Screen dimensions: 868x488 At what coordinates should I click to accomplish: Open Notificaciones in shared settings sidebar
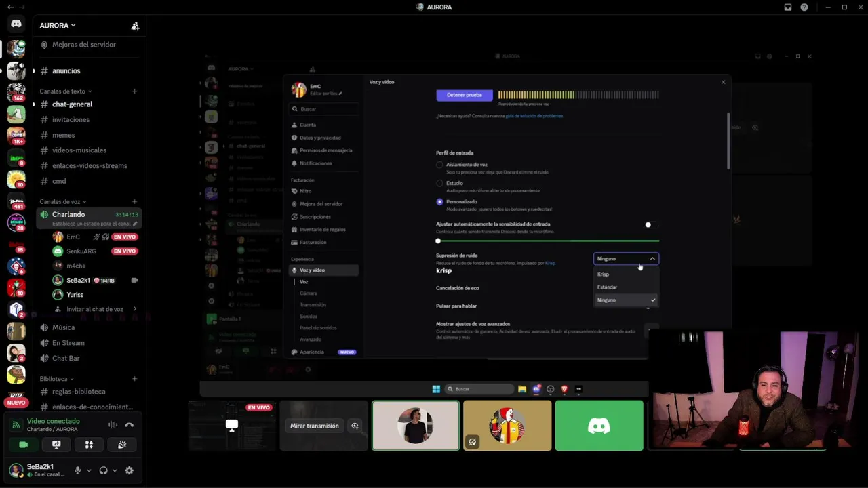click(x=323, y=163)
